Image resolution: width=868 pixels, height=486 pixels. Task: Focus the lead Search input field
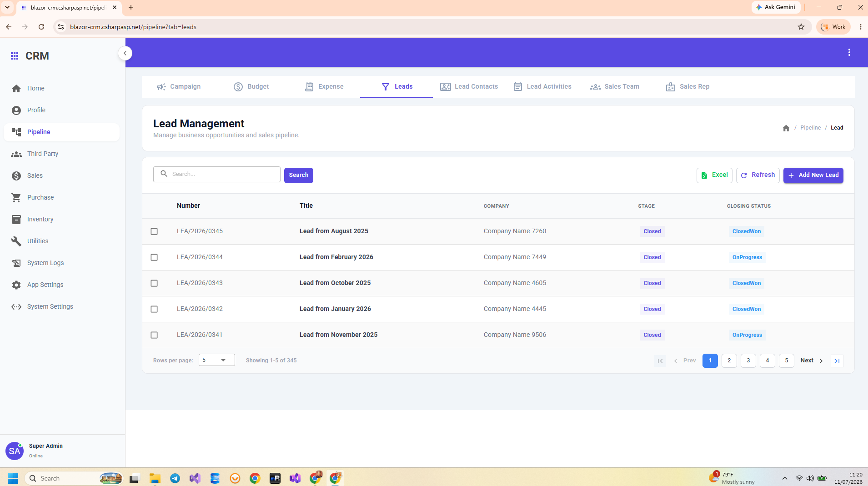click(x=217, y=175)
